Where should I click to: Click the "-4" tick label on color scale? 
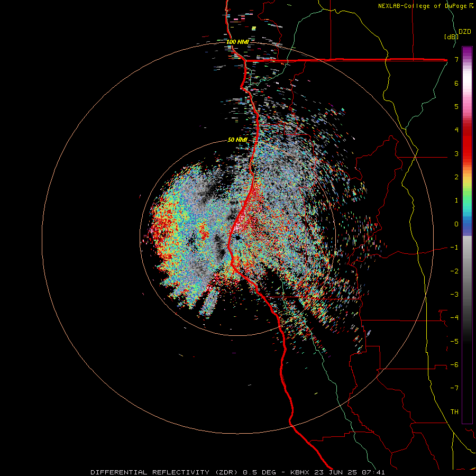coord(454,318)
